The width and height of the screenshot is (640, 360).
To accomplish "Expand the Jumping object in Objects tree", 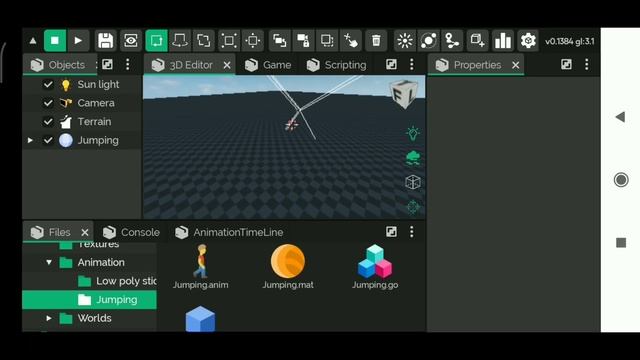I will coord(30,140).
